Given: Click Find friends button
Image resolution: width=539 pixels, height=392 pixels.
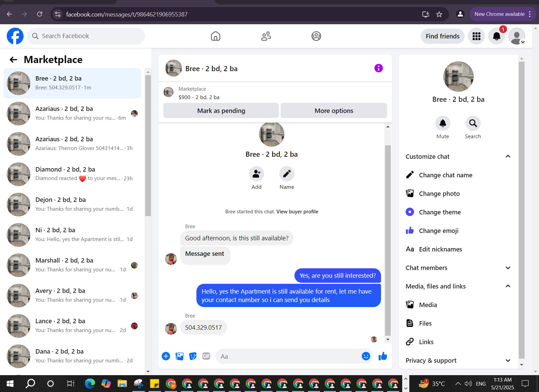Looking at the screenshot, I should point(443,36).
